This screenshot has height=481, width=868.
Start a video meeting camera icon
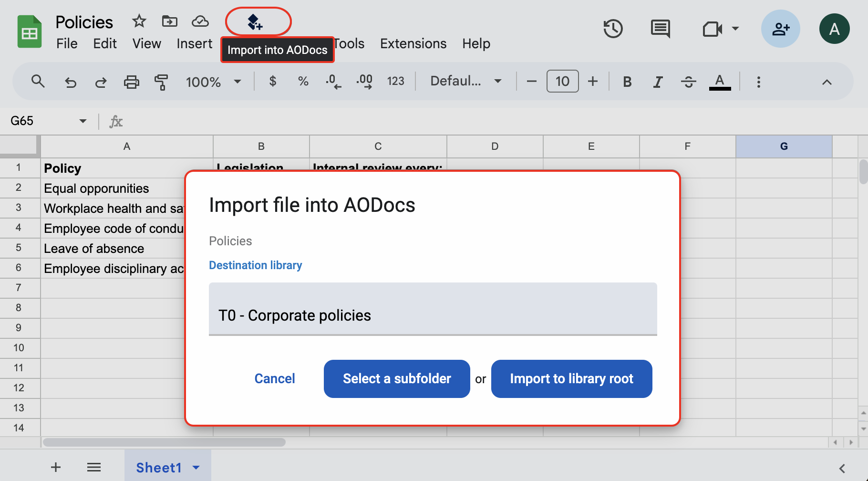click(x=713, y=29)
